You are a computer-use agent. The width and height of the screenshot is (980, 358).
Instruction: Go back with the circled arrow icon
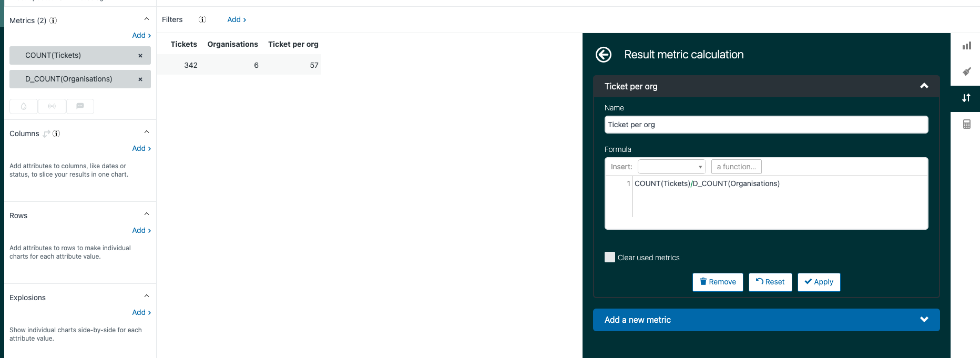tap(604, 55)
